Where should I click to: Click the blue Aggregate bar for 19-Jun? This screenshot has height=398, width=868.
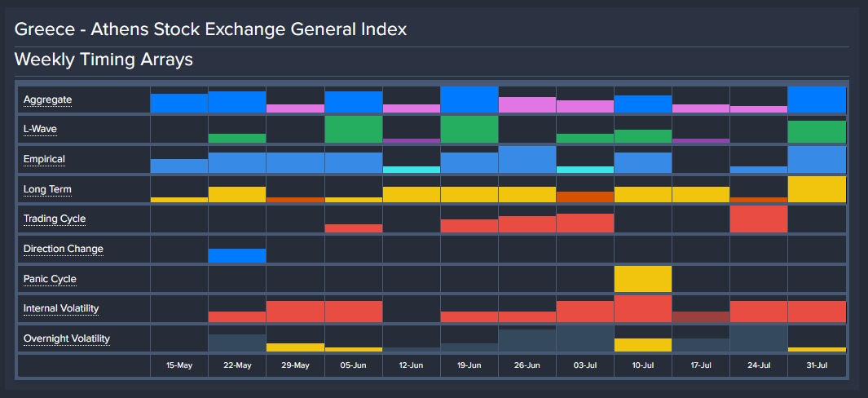tap(469, 99)
